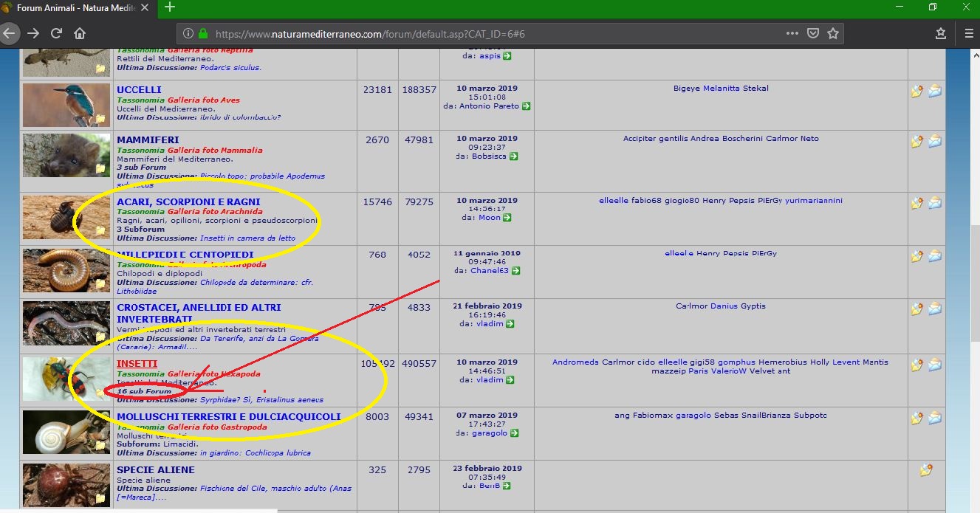
Task: Open last discussion 'Podarcis siculus.'
Action: [230, 67]
